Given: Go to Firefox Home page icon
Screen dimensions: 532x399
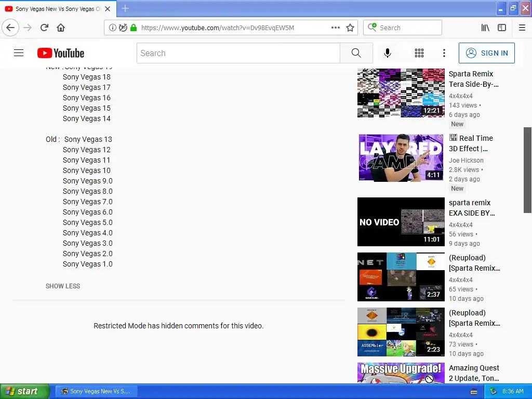Looking at the screenshot, I should 61,28.
